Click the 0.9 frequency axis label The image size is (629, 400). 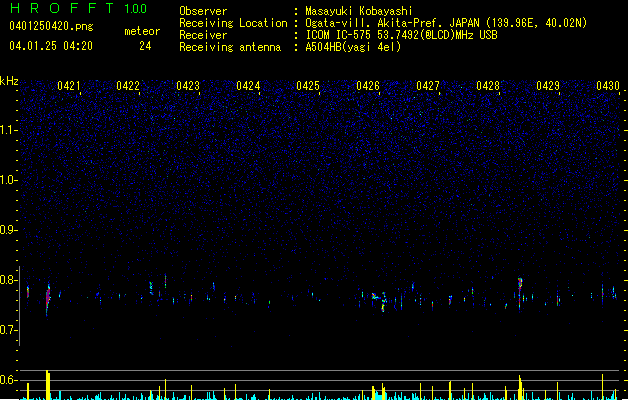coord(8,230)
